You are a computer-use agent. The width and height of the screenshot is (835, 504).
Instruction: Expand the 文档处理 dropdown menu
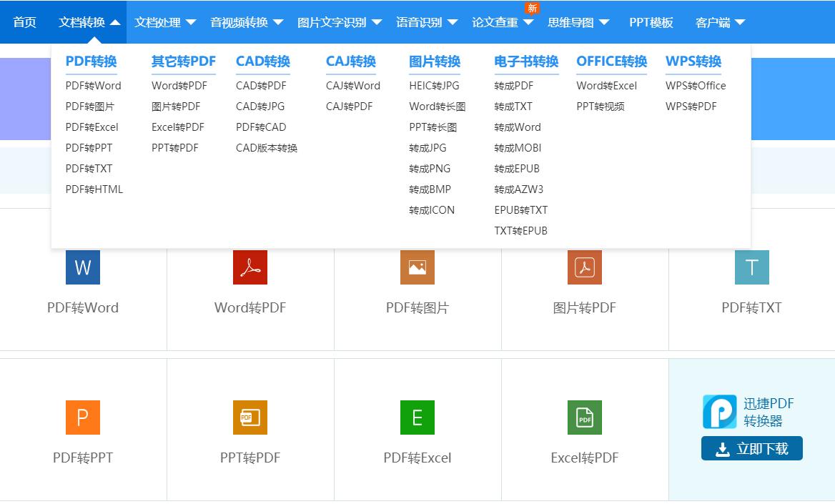(x=164, y=21)
